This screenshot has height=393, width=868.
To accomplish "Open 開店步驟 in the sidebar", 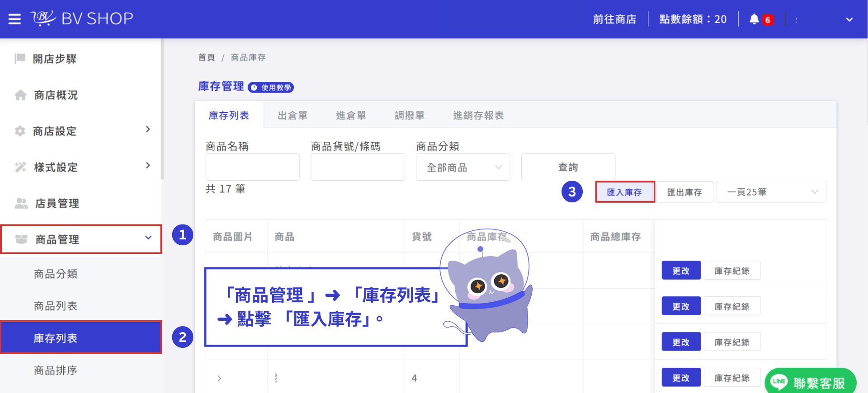I will pyautogui.click(x=54, y=59).
